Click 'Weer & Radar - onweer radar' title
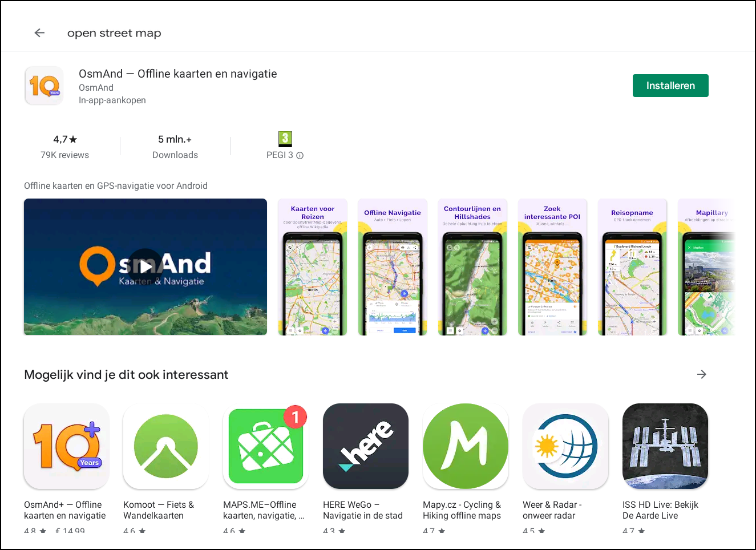The image size is (756, 550). click(552, 510)
